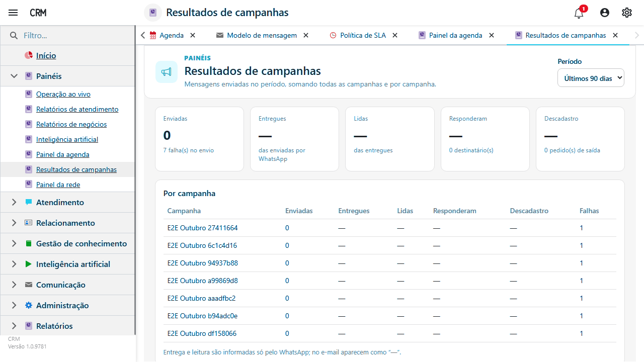Viewport: 644px width, 362px height.
Task: Click the Modelo de mensagem envelope icon
Action: (x=220, y=35)
